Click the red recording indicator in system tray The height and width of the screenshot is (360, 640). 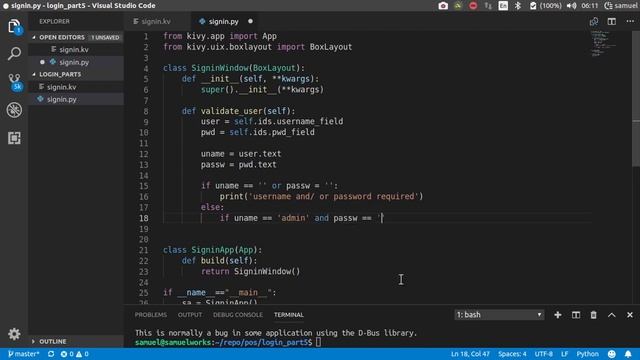[473, 6]
